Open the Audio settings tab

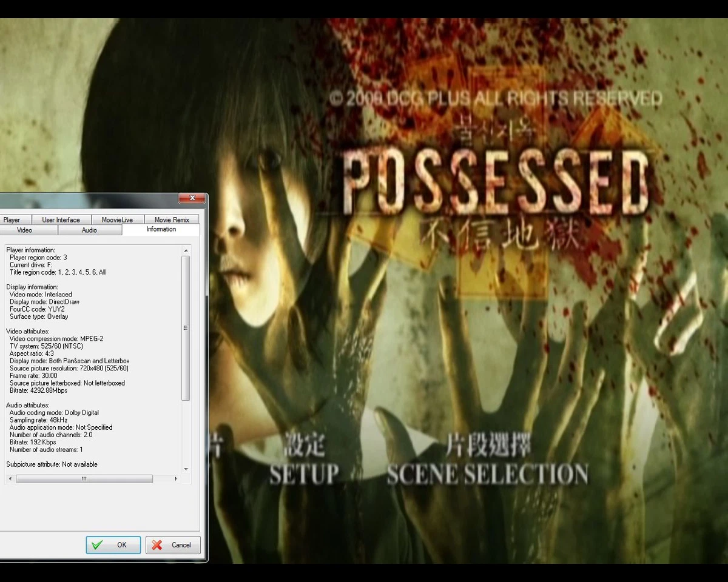pos(90,230)
